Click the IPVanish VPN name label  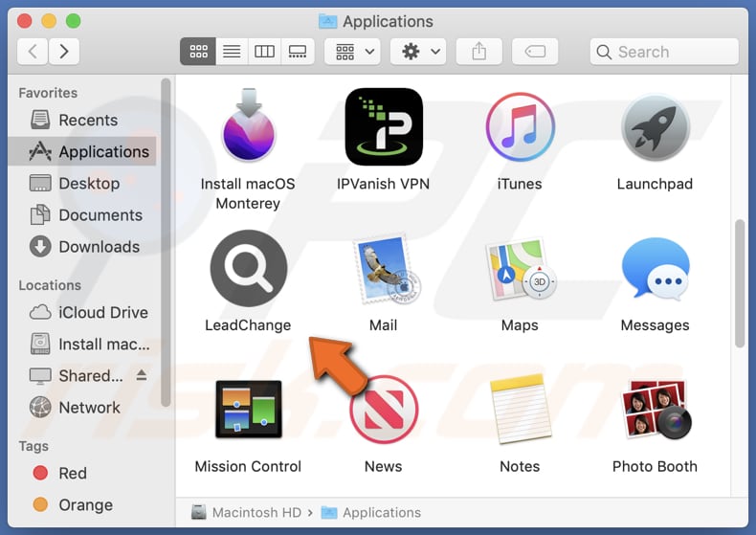(384, 184)
